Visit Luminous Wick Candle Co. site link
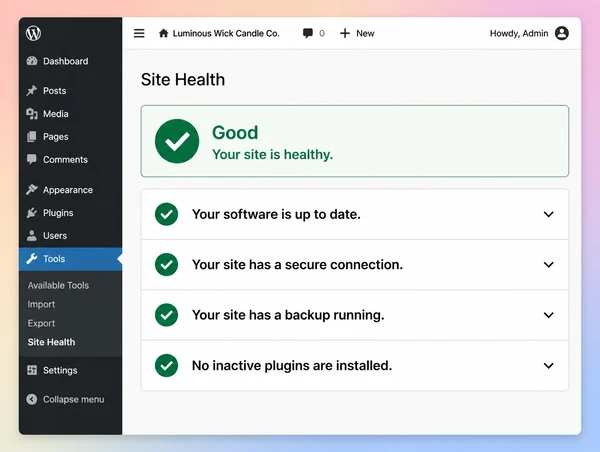Screen dimensions: 600x452 pos(226,33)
